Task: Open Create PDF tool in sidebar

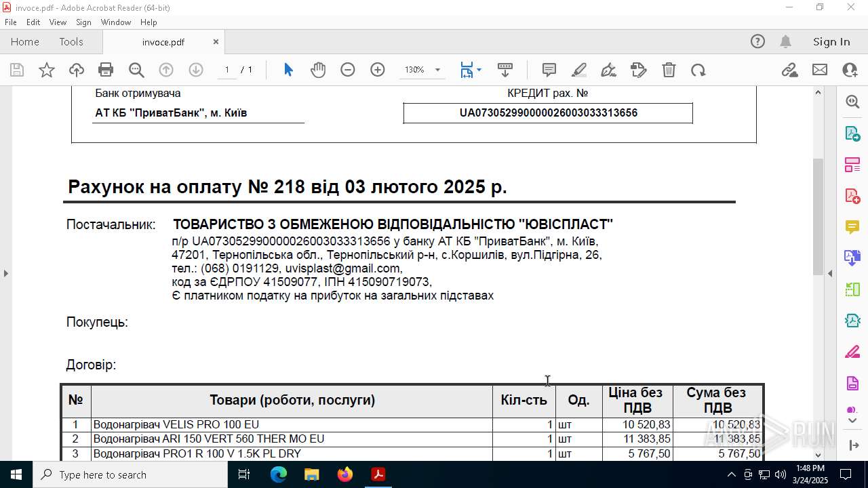Action: click(852, 196)
